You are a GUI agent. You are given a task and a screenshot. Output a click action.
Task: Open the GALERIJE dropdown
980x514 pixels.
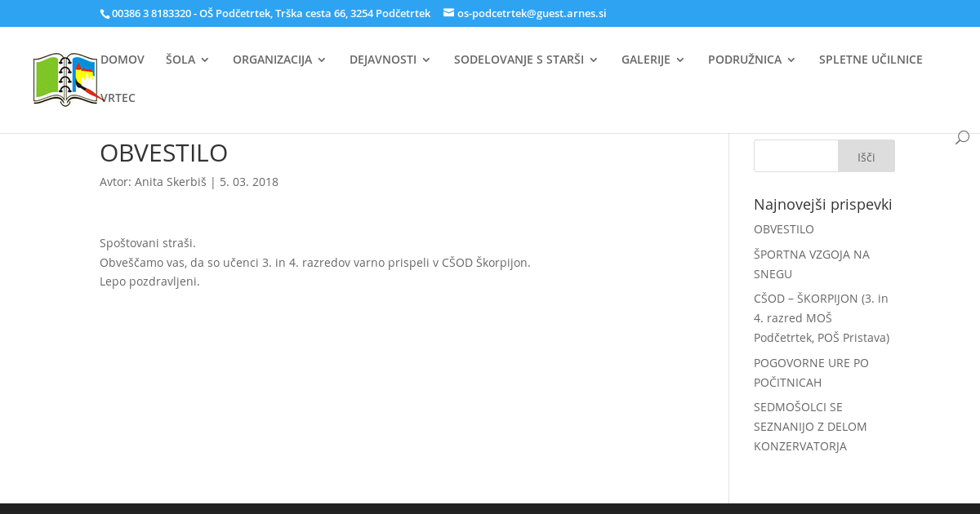653,60
